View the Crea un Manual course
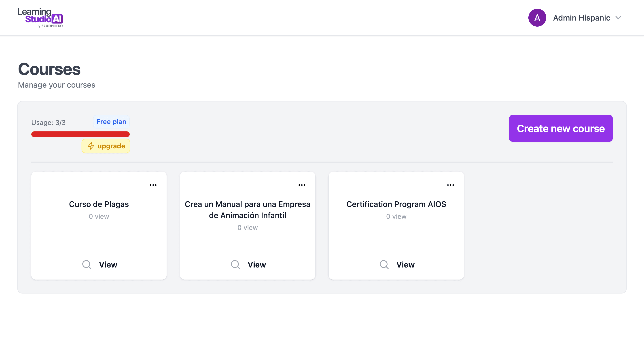The height and width of the screenshot is (337, 644). coord(248,265)
